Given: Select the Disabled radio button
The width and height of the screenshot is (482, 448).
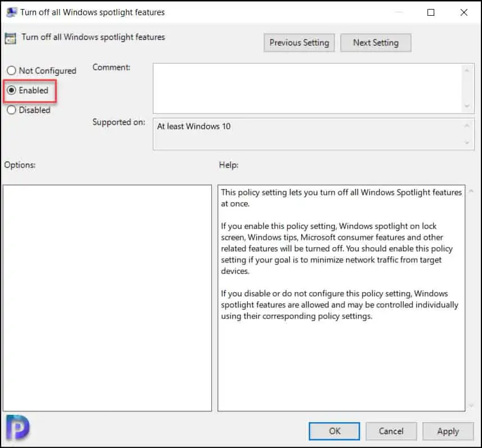Looking at the screenshot, I should pyautogui.click(x=11, y=110).
